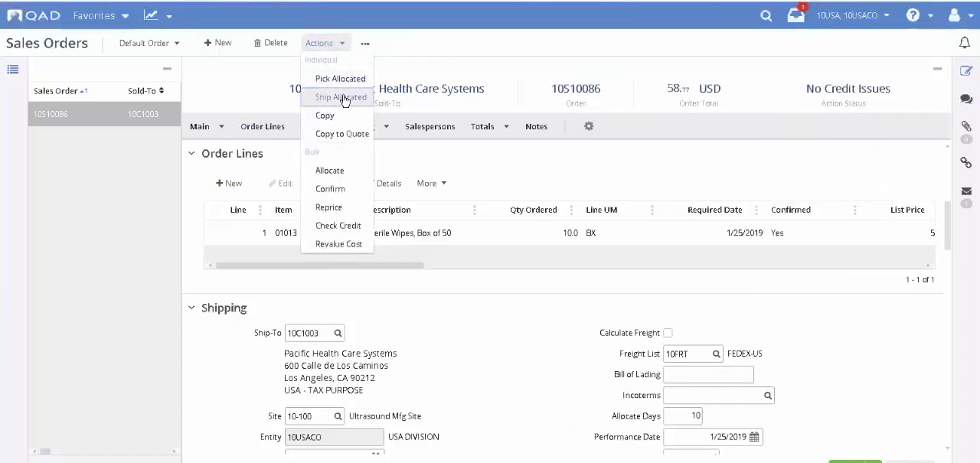Choose Confirm bulk action
Screen dimensions: 980x463
(x=337, y=189)
